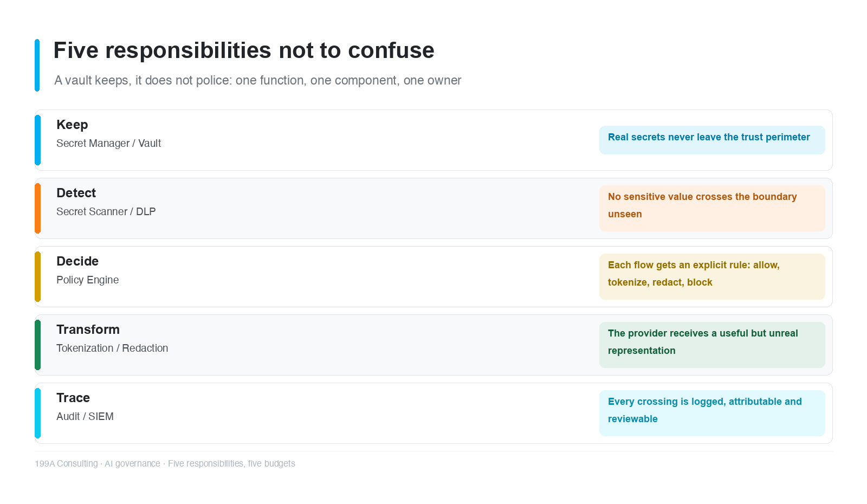Click the blue accent bar beside Keep
The image size is (867, 504).
point(37,140)
